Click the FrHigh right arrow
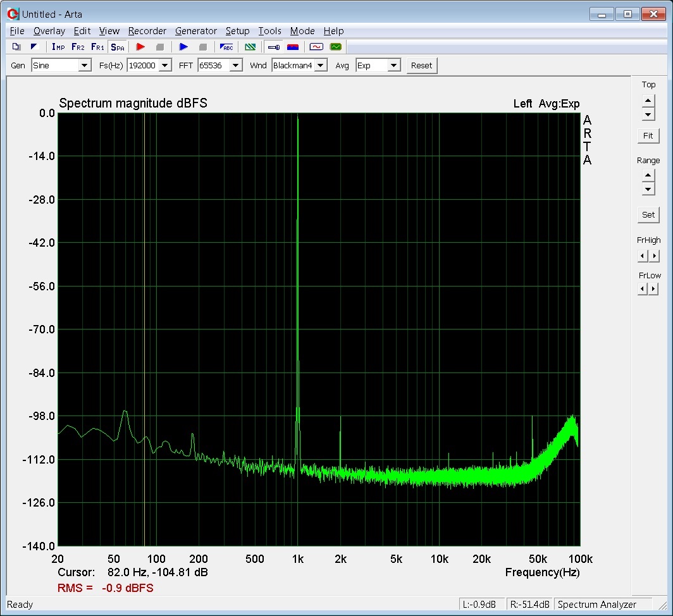 click(x=654, y=256)
